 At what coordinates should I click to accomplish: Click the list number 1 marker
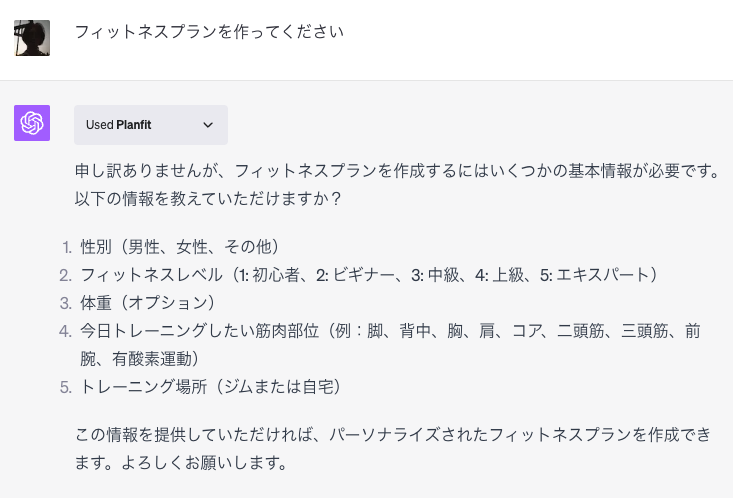[x=66, y=246]
